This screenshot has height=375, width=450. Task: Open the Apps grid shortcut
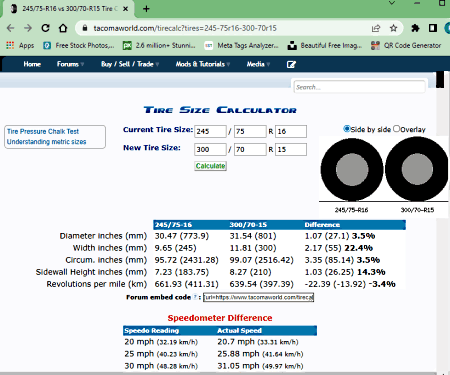pos(20,45)
